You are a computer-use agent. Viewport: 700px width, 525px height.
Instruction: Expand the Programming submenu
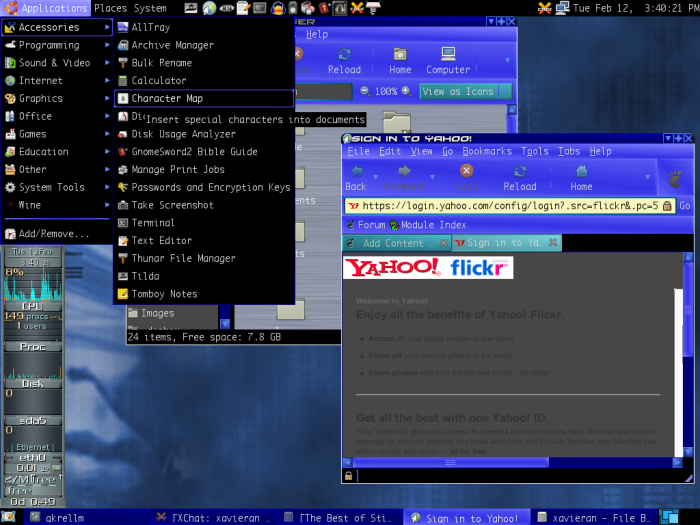click(x=57, y=45)
